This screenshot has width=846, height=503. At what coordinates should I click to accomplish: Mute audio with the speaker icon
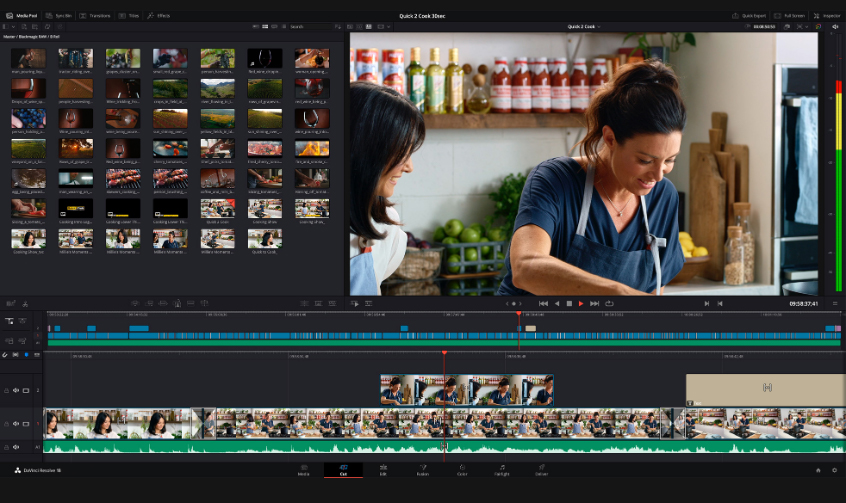pyautogui.click(x=835, y=26)
